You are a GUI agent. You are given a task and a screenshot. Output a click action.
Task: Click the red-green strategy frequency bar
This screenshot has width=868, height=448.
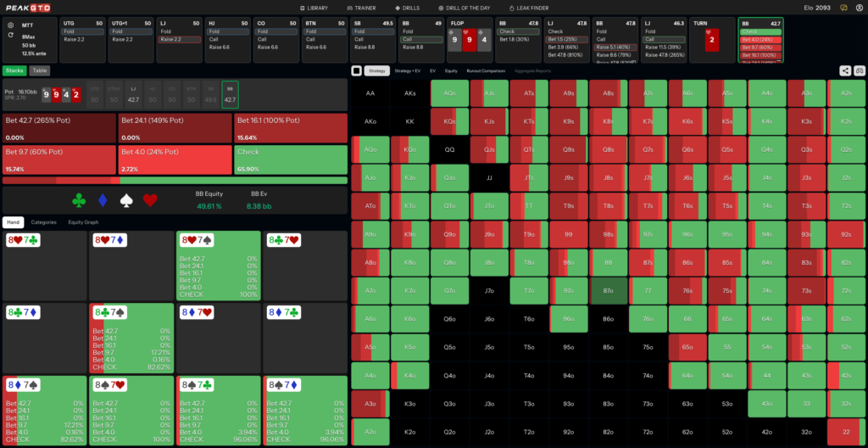[175, 180]
